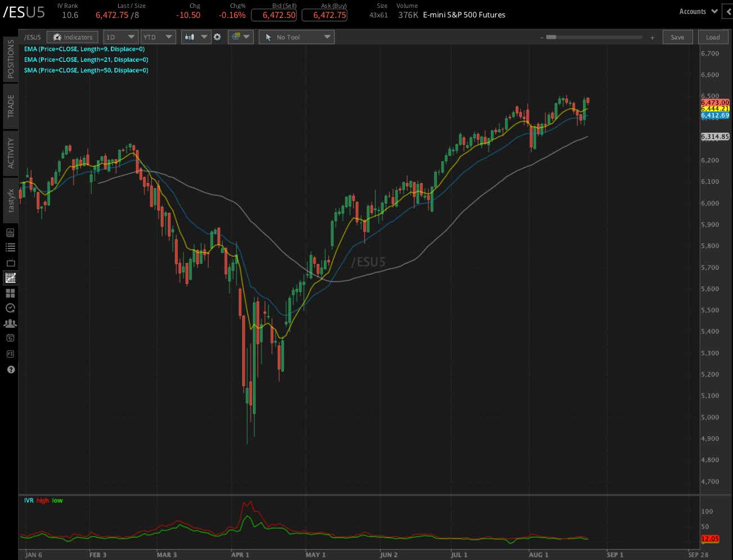Click the clock history icon in the sidebar
This screenshot has height=560, width=733.
click(10, 308)
